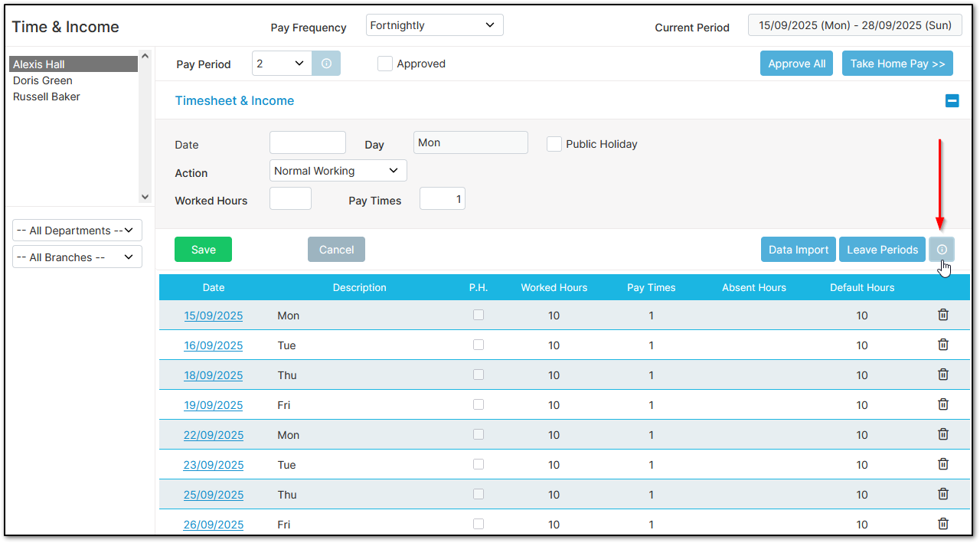Click the info icon beside Pay Period dropdown
The width and height of the screenshot is (980, 543).
326,64
